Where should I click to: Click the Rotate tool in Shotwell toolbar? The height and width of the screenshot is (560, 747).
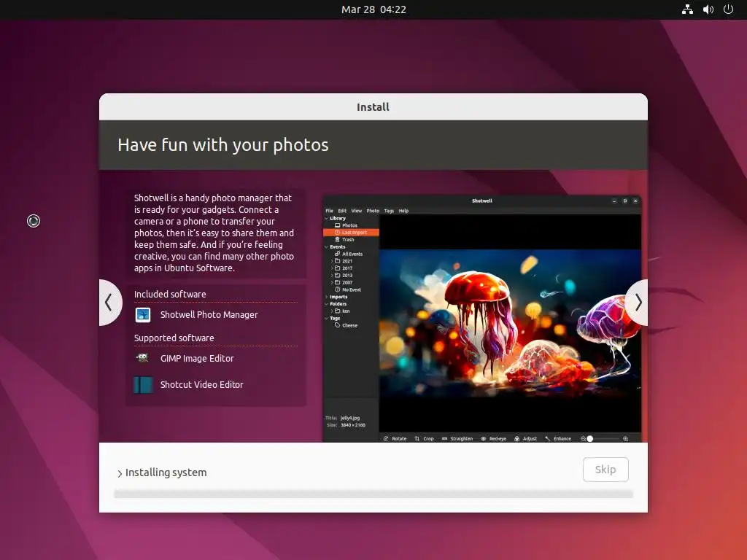395,438
